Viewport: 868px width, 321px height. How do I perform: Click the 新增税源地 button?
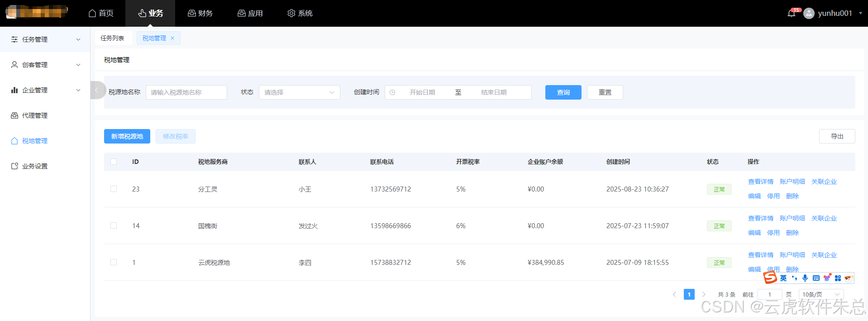(127, 136)
